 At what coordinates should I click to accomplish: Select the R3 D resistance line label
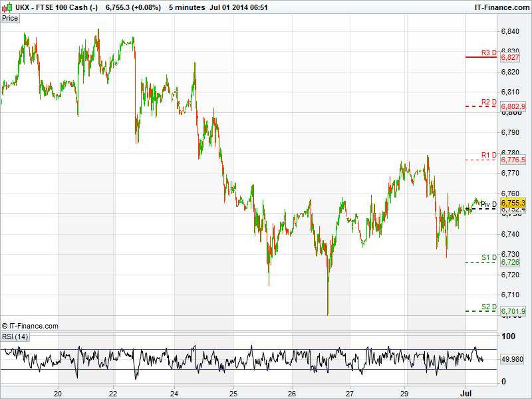489,53
